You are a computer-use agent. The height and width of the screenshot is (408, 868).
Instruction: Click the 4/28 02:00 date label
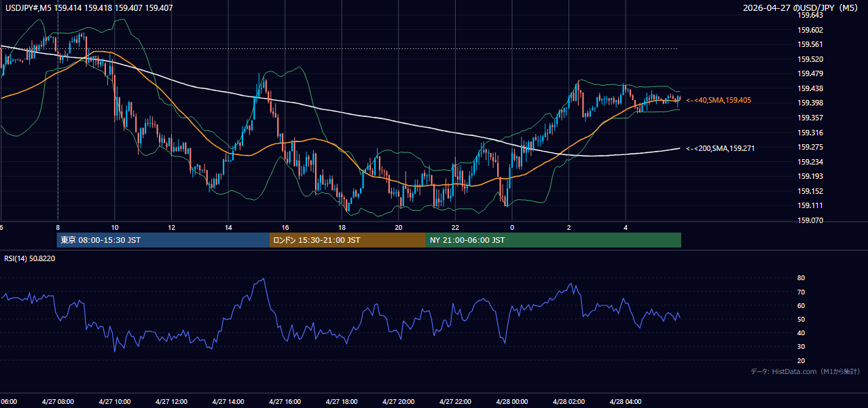(568, 401)
